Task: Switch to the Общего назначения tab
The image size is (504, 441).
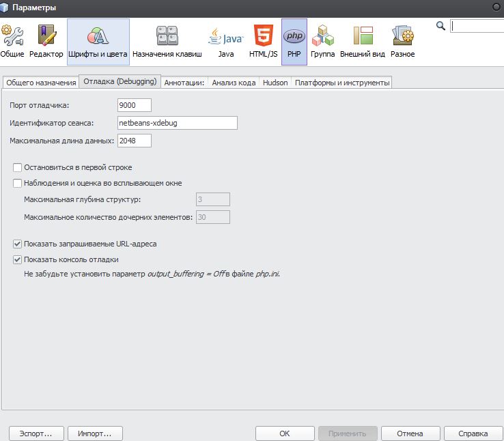Action: pos(40,83)
